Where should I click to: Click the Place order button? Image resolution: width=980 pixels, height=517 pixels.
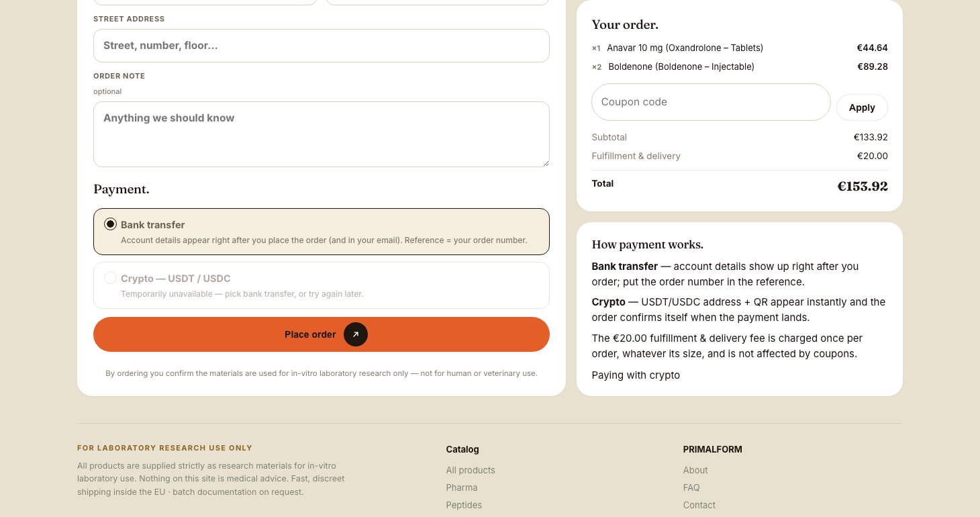pyautogui.click(x=322, y=334)
